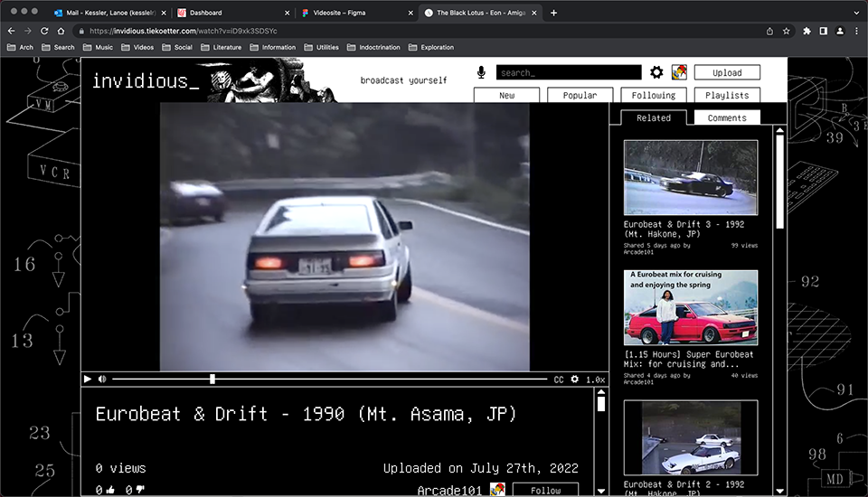Like the video with the thumbs up icon

pos(111,490)
